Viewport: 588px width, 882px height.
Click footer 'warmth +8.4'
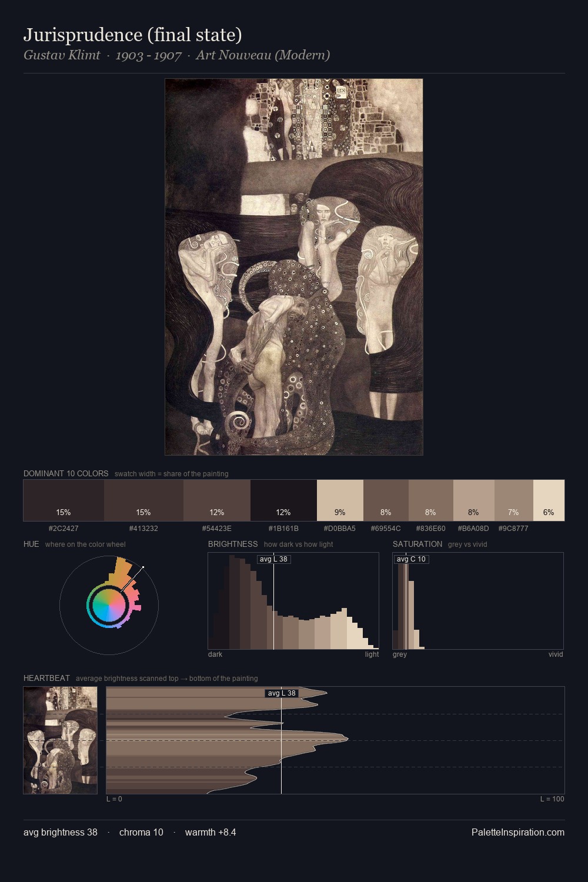pos(211,833)
